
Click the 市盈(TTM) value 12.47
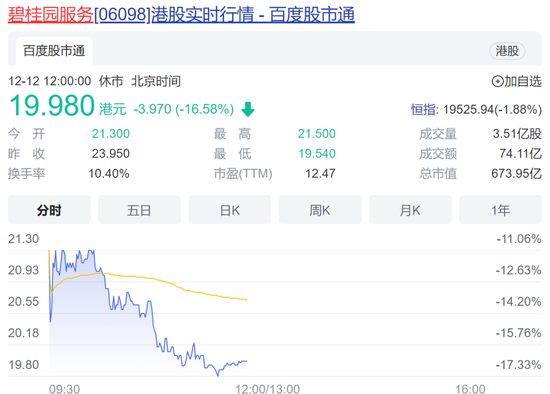click(320, 174)
